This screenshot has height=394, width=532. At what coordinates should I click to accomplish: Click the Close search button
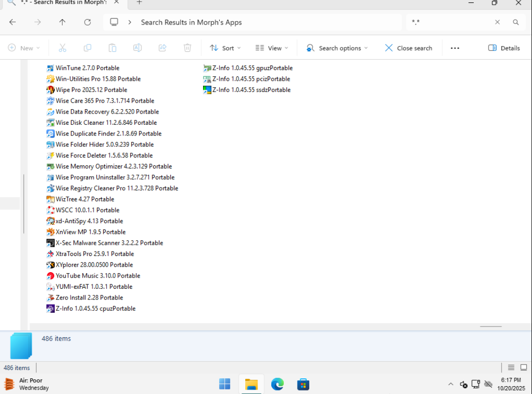coord(409,48)
